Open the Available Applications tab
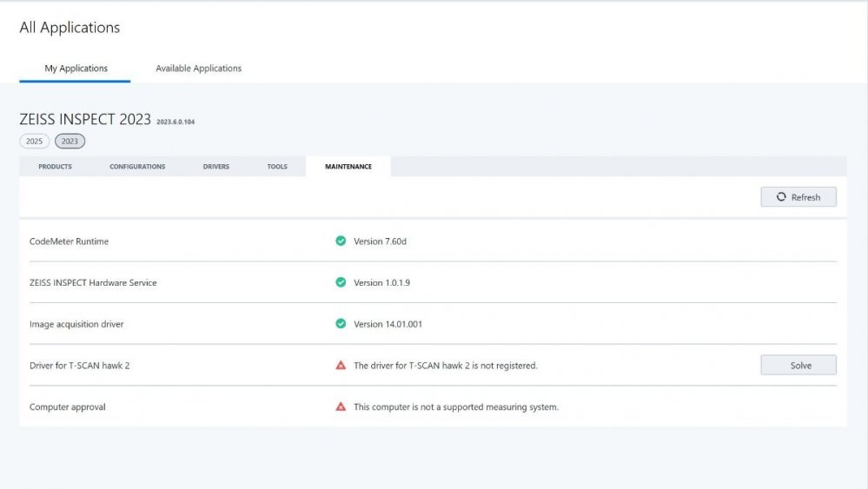This screenshot has height=489, width=868. coord(198,69)
